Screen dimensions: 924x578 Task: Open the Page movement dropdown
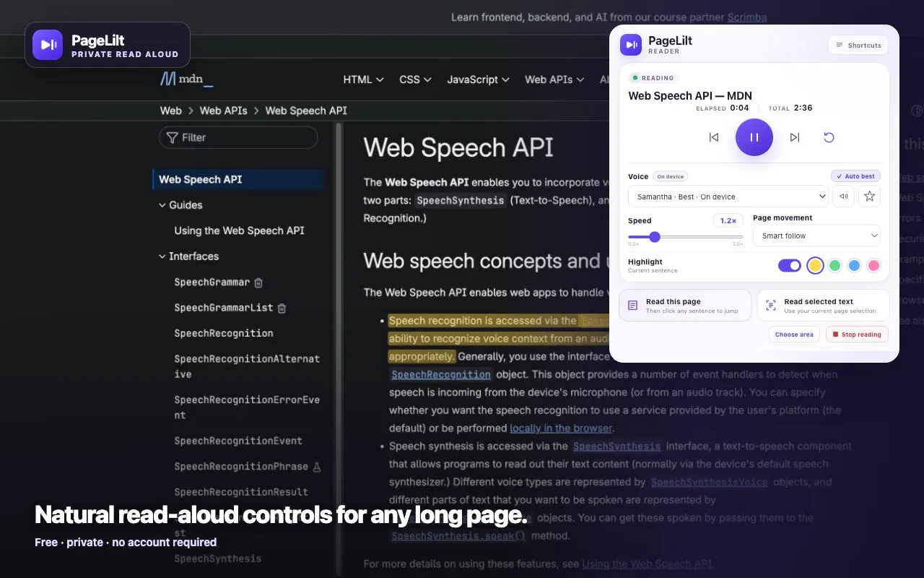click(816, 236)
